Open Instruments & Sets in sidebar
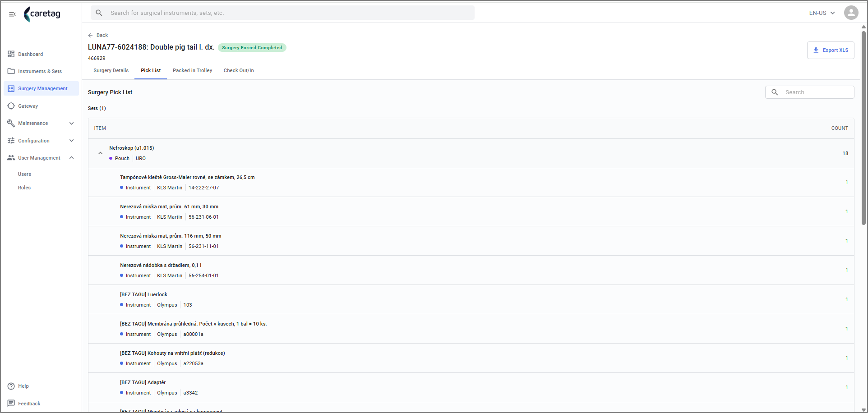Image resolution: width=868 pixels, height=413 pixels. 41,71
